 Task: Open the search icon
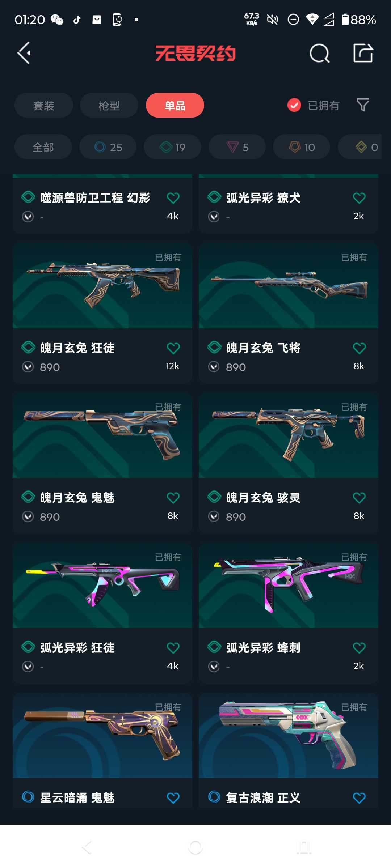[320, 54]
